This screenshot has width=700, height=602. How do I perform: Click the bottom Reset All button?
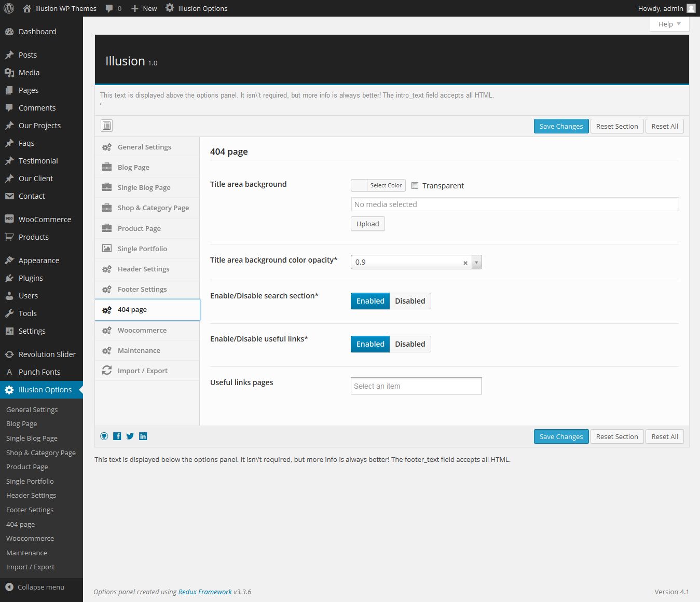(x=665, y=436)
